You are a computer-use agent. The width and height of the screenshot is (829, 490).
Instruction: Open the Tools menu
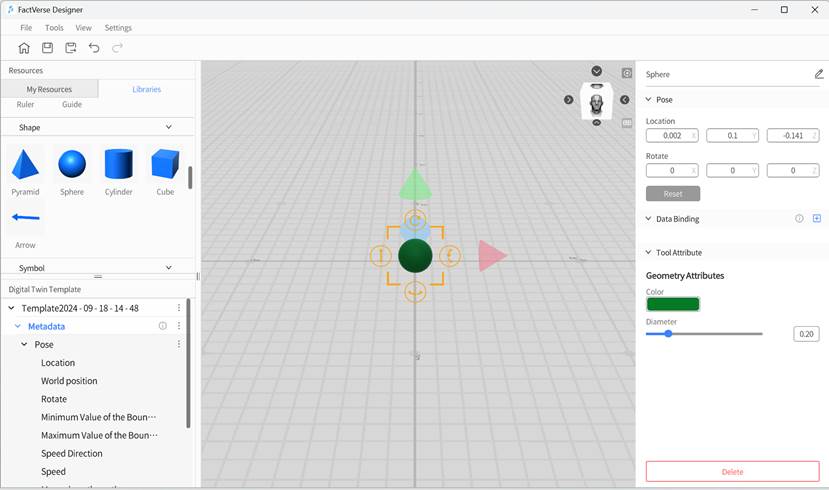54,27
